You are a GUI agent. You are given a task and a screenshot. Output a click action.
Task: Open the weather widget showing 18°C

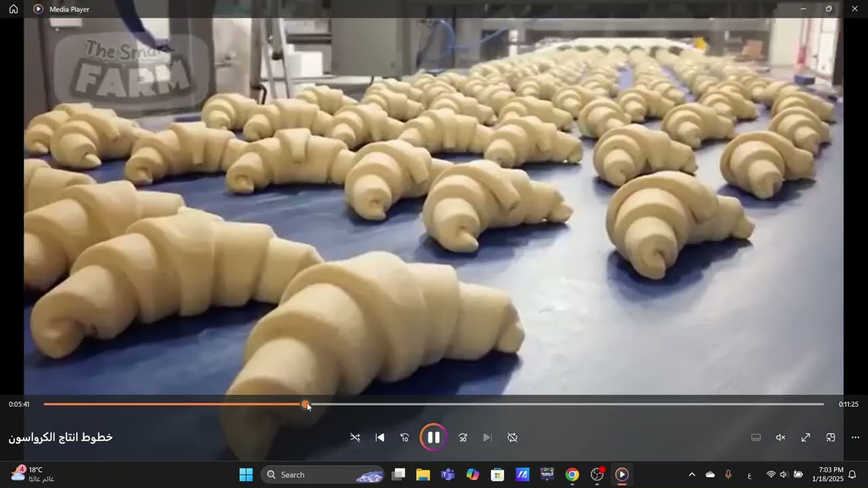click(33, 474)
